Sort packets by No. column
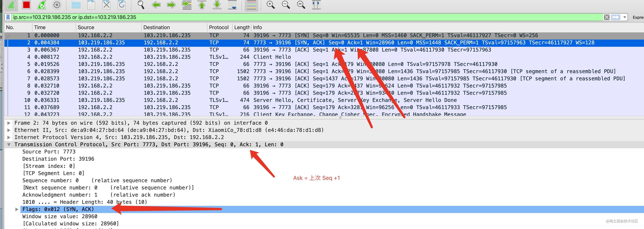The height and width of the screenshot is (229, 644). (x=18, y=27)
